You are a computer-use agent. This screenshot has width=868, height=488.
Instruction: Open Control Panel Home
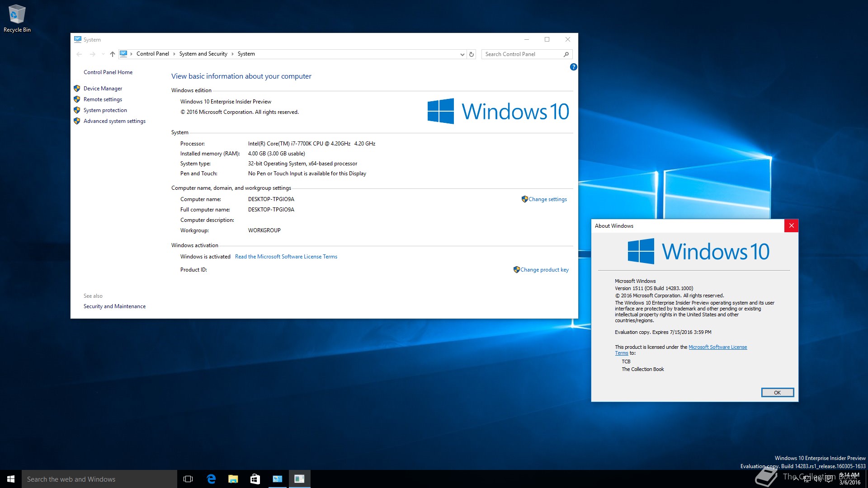click(108, 72)
